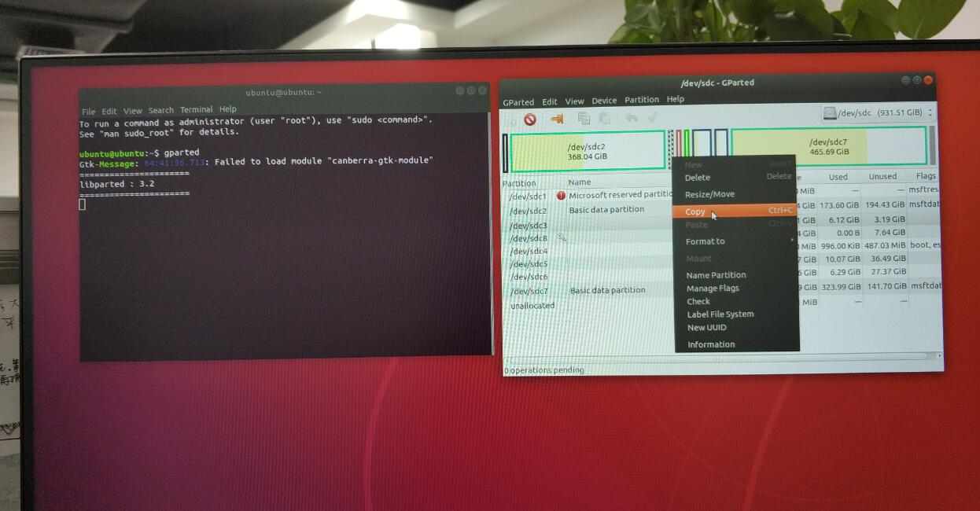Click the Apply all operations checkmark icon
The width and height of the screenshot is (980, 511).
pyautogui.click(x=652, y=118)
